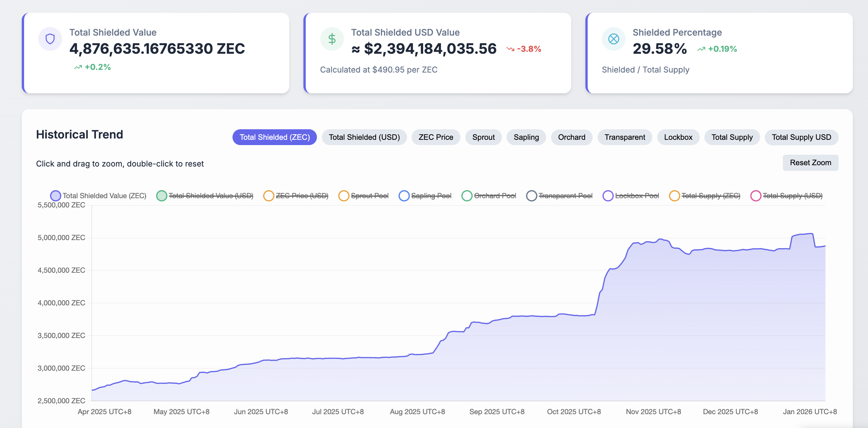This screenshot has width=868, height=428.
Task: Click the green trend arrow beside +0.2%
Action: (78, 67)
